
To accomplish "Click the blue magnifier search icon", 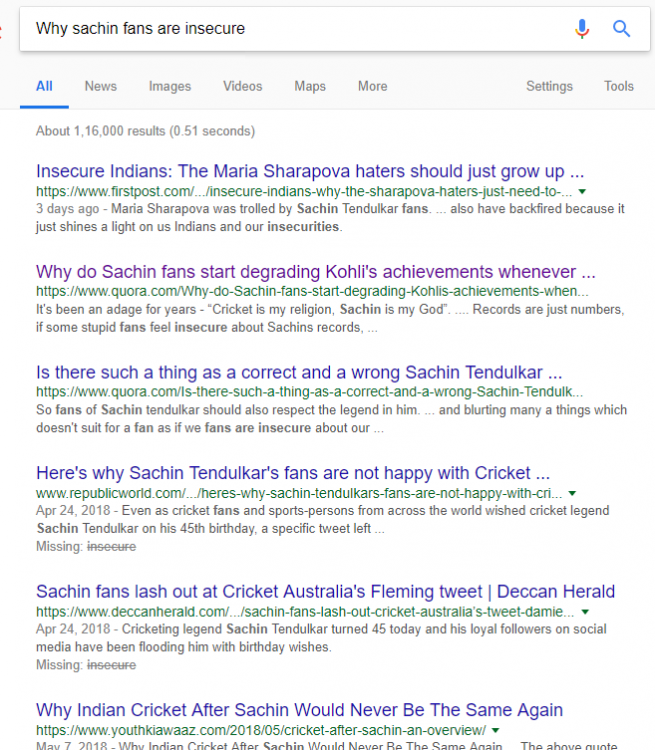I will click(621, 29).
